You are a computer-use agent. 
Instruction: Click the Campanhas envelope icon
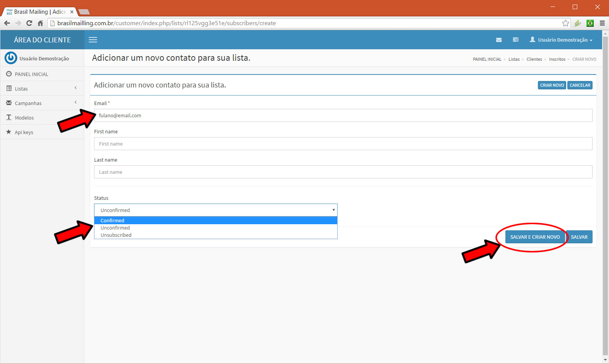click(9, 103)
